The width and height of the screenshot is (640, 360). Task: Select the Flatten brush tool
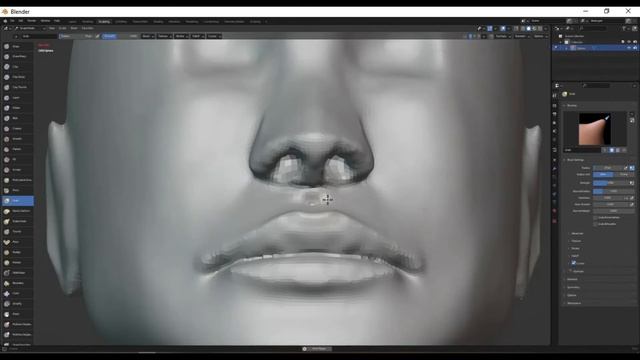point(17,149)
